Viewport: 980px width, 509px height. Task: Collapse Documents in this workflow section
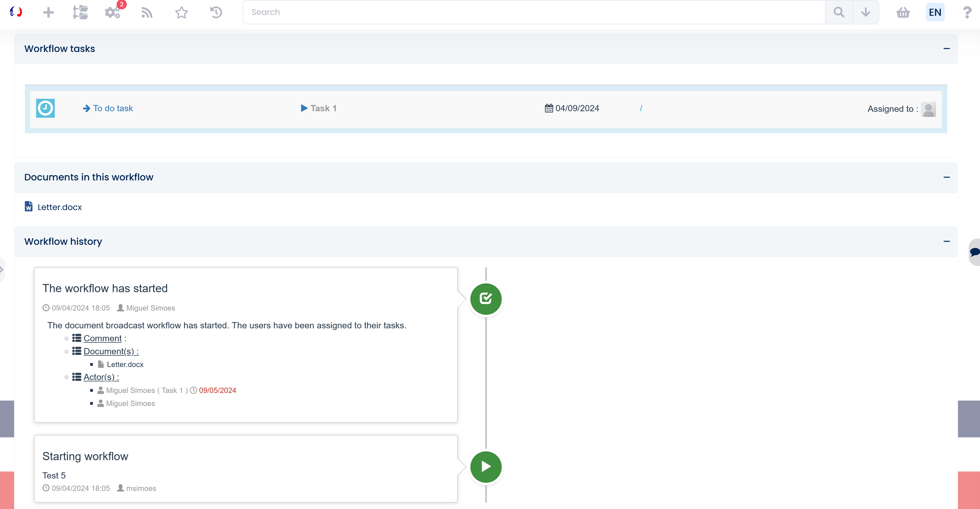tap(946, 177)
